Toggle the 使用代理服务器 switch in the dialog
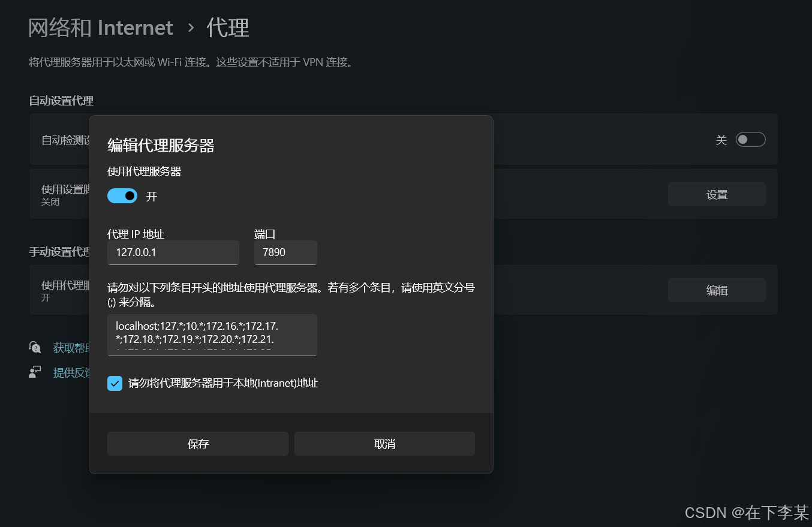Screen dimensions: 812x527 [x=122, y=196]
